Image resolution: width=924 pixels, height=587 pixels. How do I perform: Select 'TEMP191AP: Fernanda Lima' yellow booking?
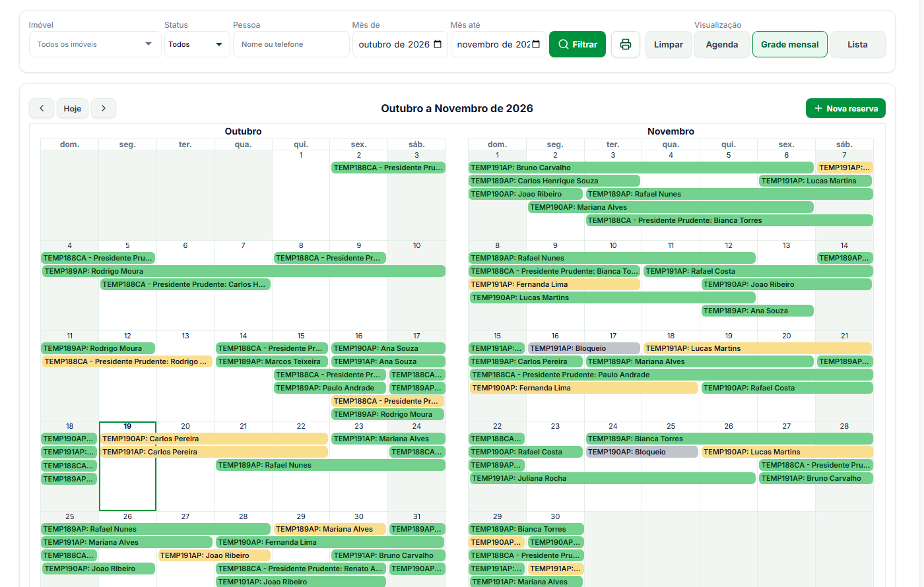pos(554,284)
